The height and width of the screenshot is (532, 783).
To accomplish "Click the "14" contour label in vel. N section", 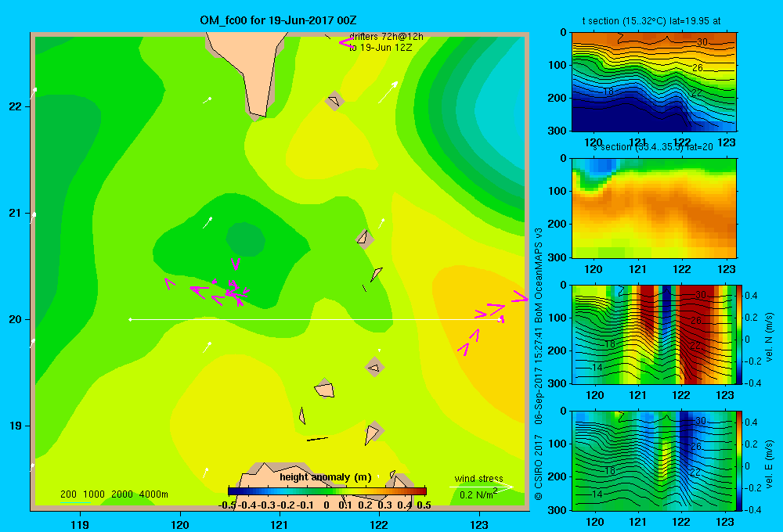I will pos(597,367).
